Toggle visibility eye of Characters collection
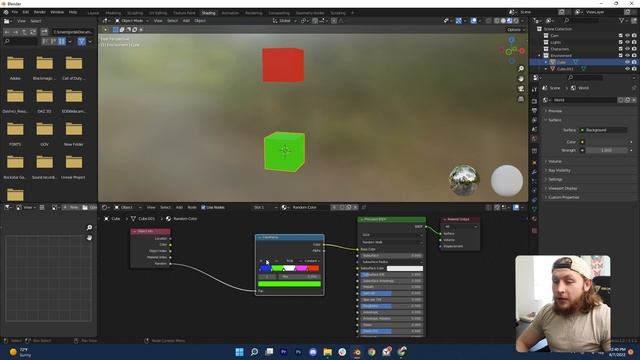 point(627,49)
